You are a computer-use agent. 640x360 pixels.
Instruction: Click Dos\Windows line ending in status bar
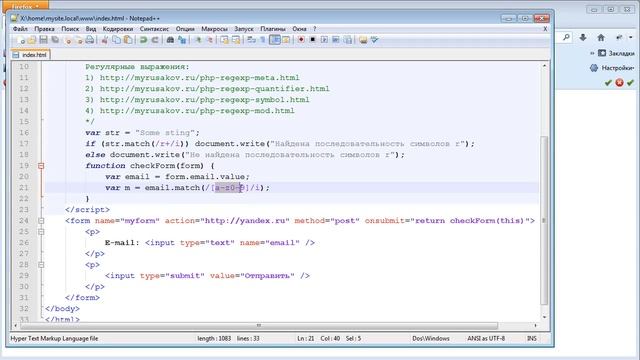(x=431, y=338)
